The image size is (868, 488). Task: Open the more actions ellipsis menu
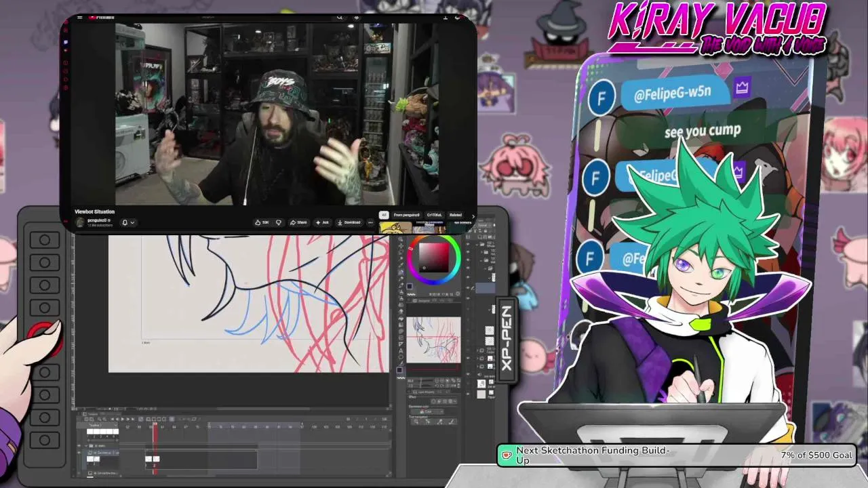click(x=370, y=222)
